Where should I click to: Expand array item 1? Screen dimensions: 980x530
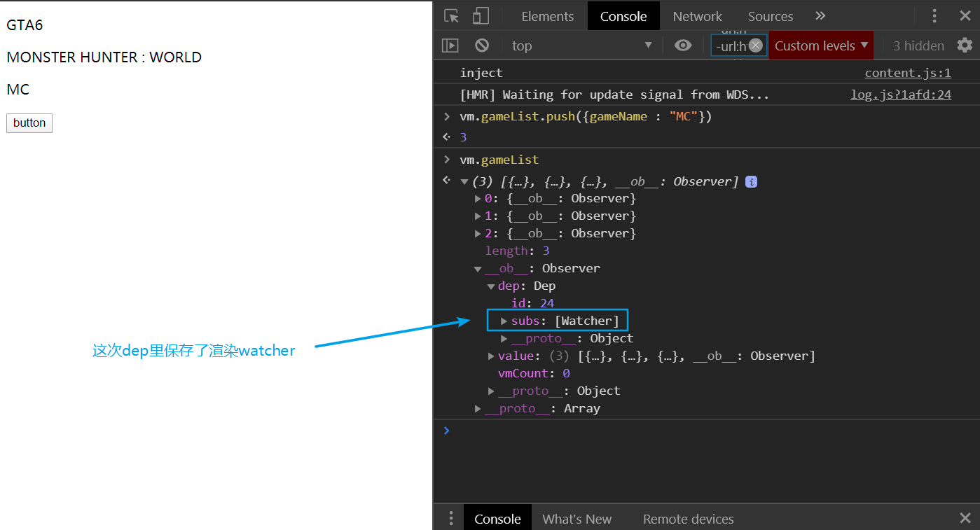tap(478, 216)
